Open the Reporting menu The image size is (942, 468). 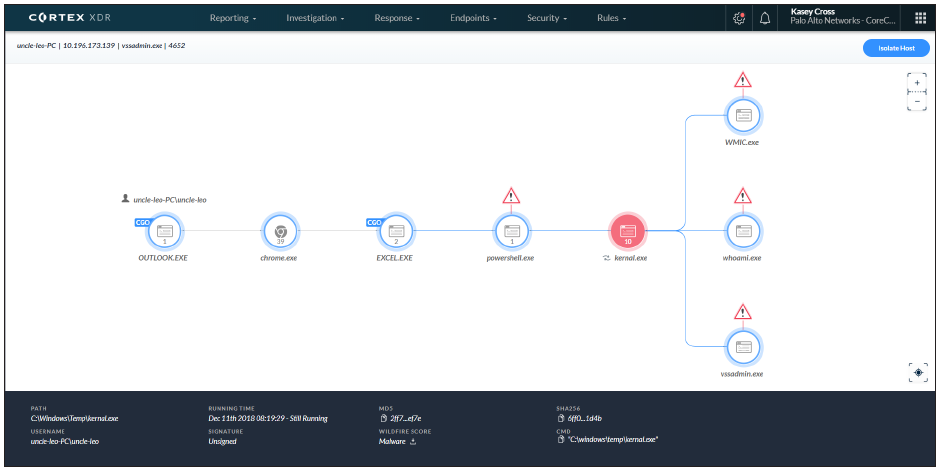click(232, 18)
